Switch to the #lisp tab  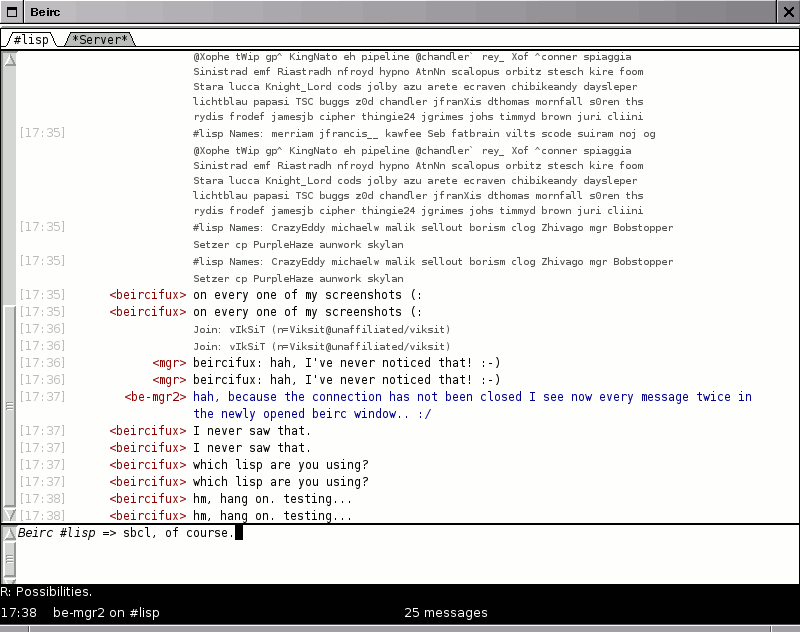(31, 39)
